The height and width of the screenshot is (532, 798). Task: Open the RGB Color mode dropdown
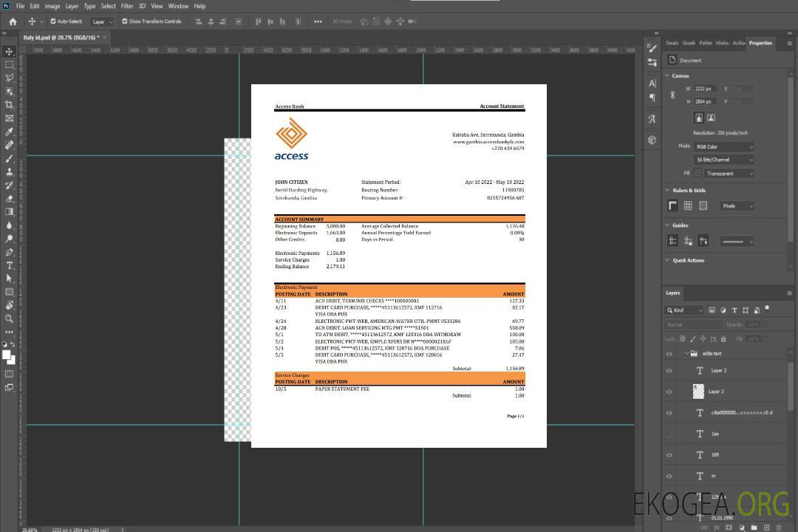tap(723, 146)
